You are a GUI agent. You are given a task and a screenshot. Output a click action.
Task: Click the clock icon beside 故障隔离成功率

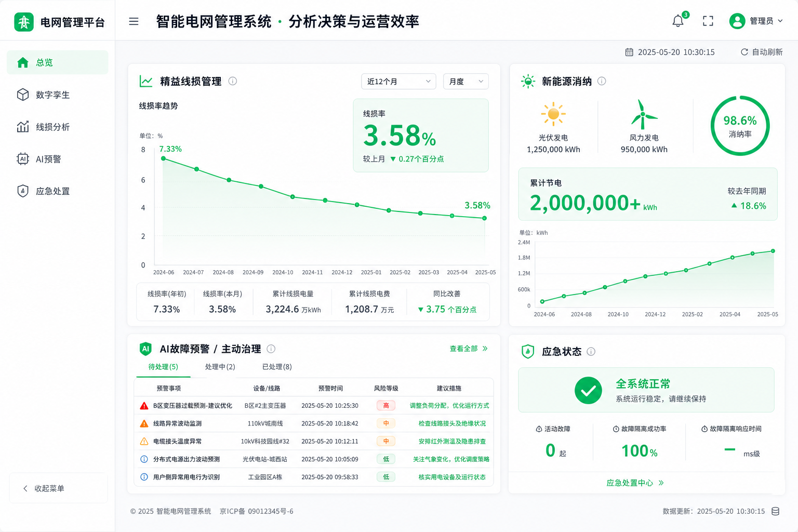(x=616, y=429)
